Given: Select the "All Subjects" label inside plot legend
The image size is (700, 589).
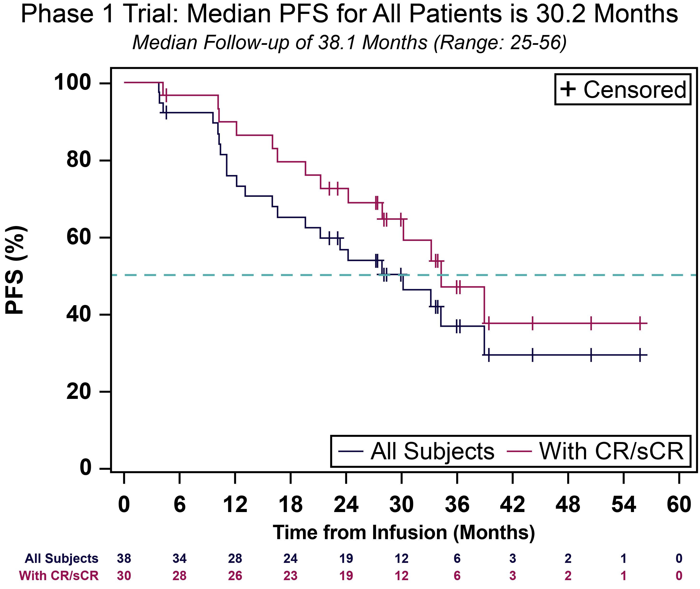Looking at the screenshot, I should (x=432, y=451).
